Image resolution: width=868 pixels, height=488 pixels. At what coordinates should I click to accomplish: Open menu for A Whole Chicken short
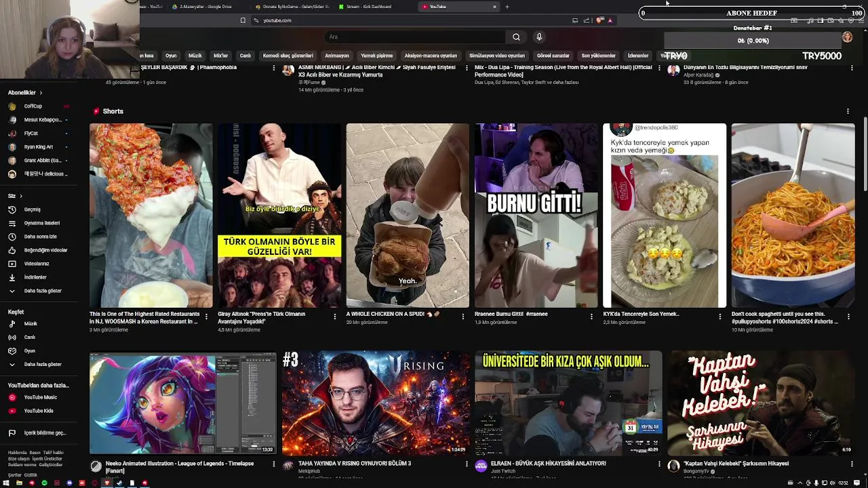(463, 317)
